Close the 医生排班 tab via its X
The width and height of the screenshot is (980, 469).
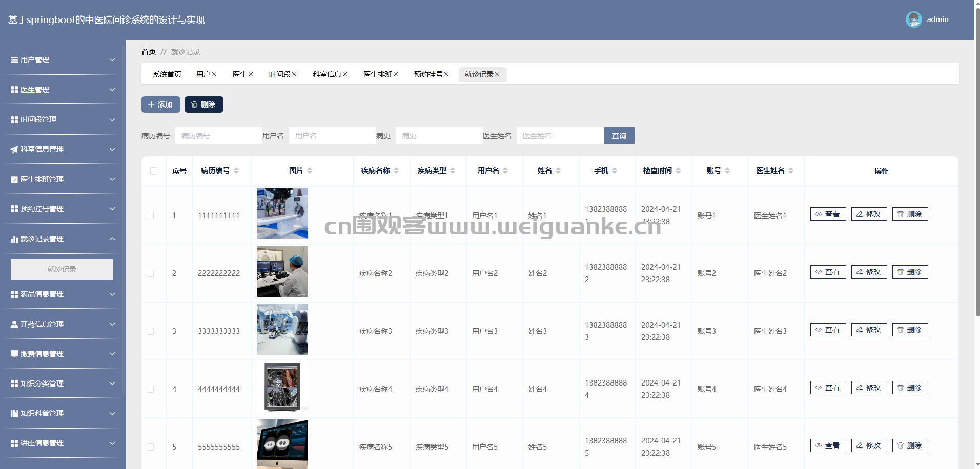coord(396,74)
